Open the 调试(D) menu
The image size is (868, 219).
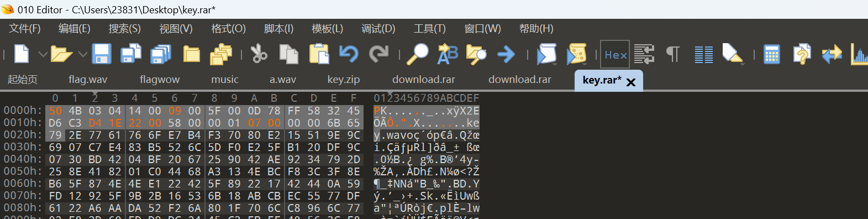378,28
